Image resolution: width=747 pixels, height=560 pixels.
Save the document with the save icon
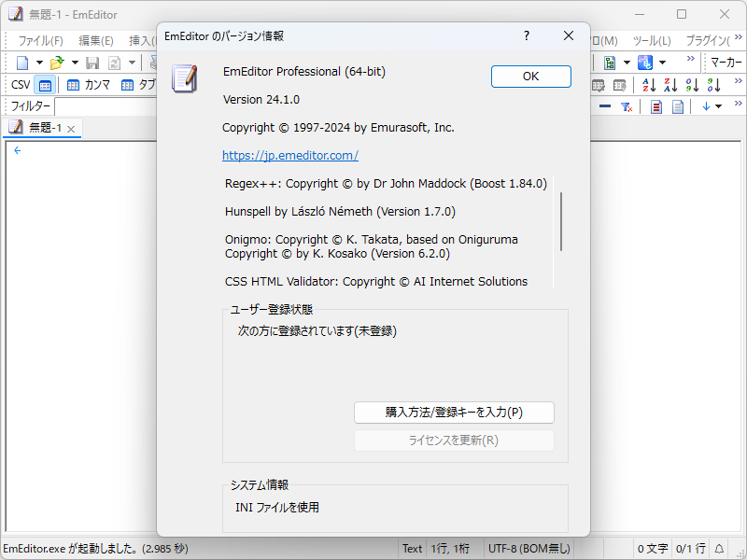click(92, 62)
